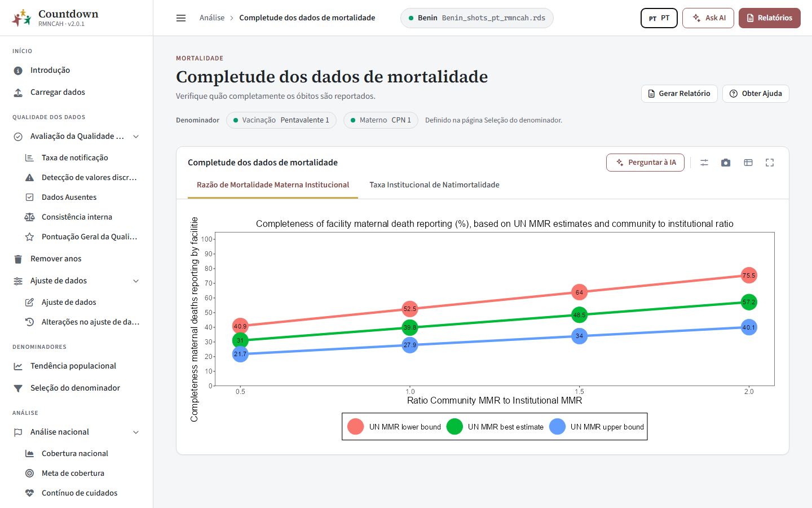The height and width of the screenshot is (508, 812).
Task: Switch to Taxa Institucional de Natimortalidade tab
Action: coord(434,185)
